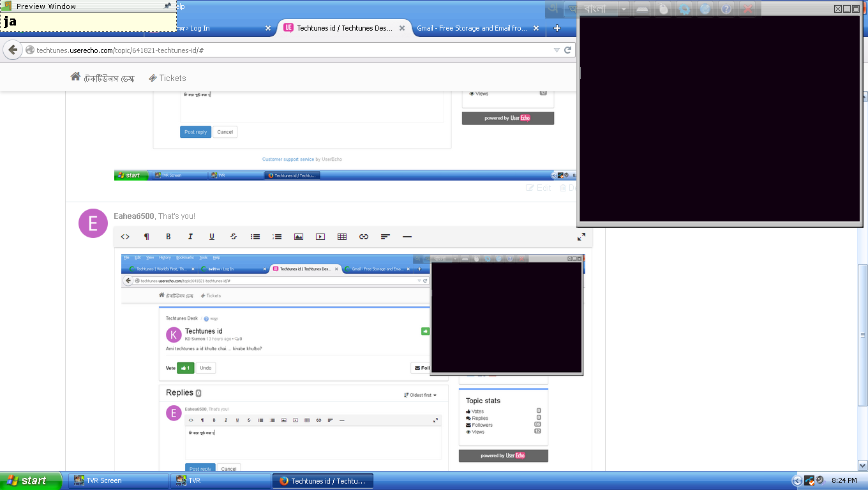This screenshot has height=490, width=868.
Task: Open the text alignment options
Action: tap(385, 237)
